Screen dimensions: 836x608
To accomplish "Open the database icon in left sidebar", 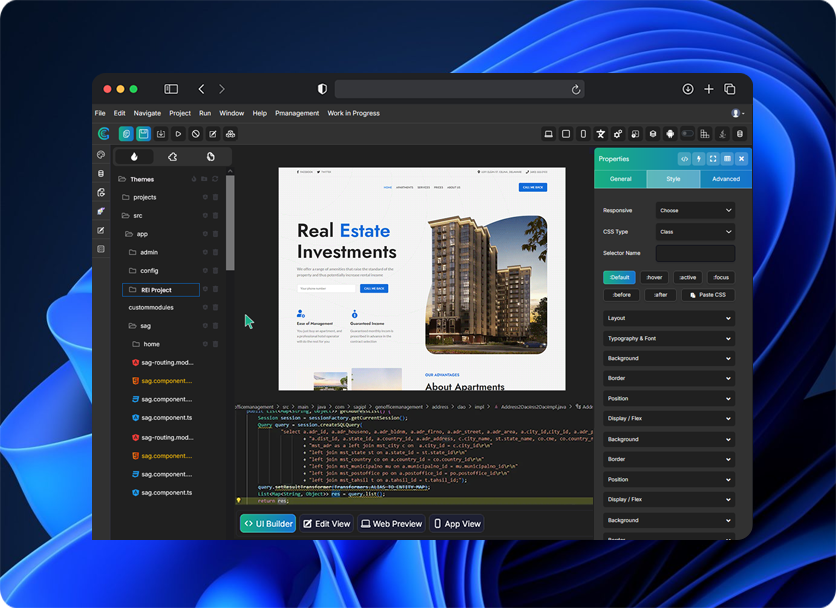I will tap(101, 173).
